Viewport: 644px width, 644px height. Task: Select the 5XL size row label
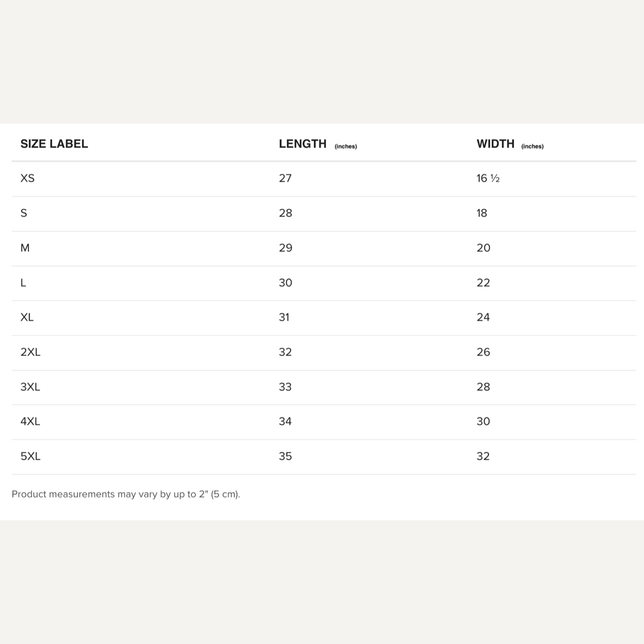coord(30,456)
